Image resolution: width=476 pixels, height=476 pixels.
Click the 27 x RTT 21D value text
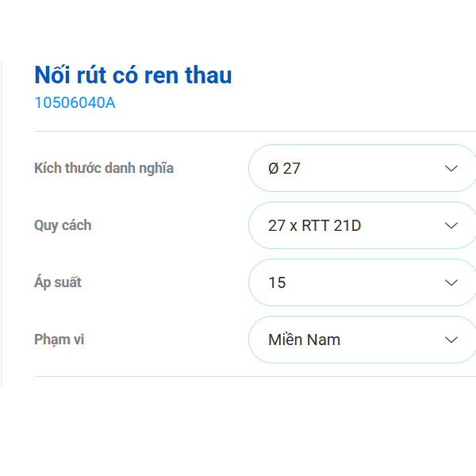(x=314, y=225)
